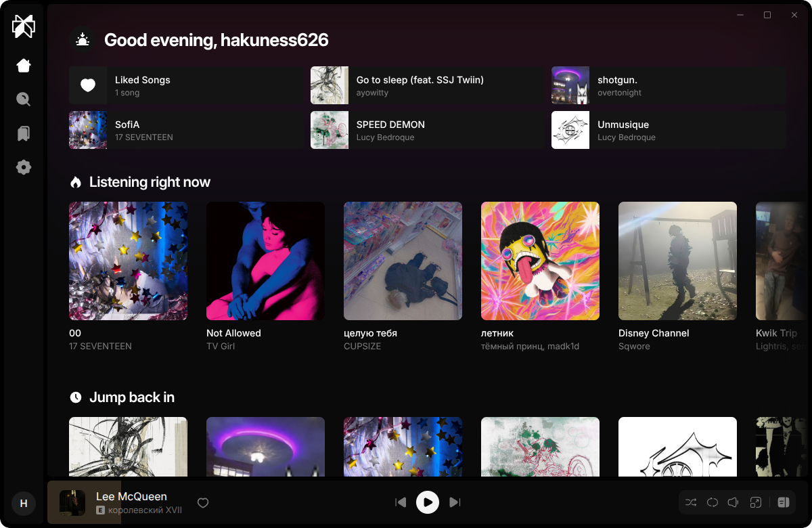Open Settings gear in sidebar
This screenshot has width=812, height=528.
point(24,167)
